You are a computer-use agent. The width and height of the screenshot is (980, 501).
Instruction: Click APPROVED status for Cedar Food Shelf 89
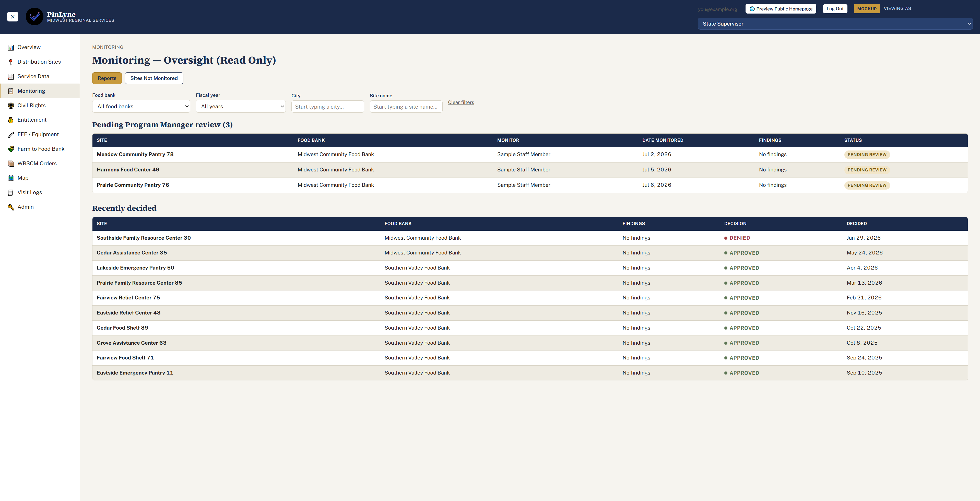(741, 328)
